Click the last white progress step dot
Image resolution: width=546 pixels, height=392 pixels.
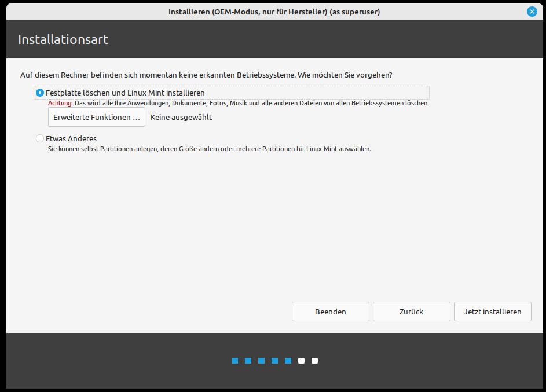pos(315,361)
